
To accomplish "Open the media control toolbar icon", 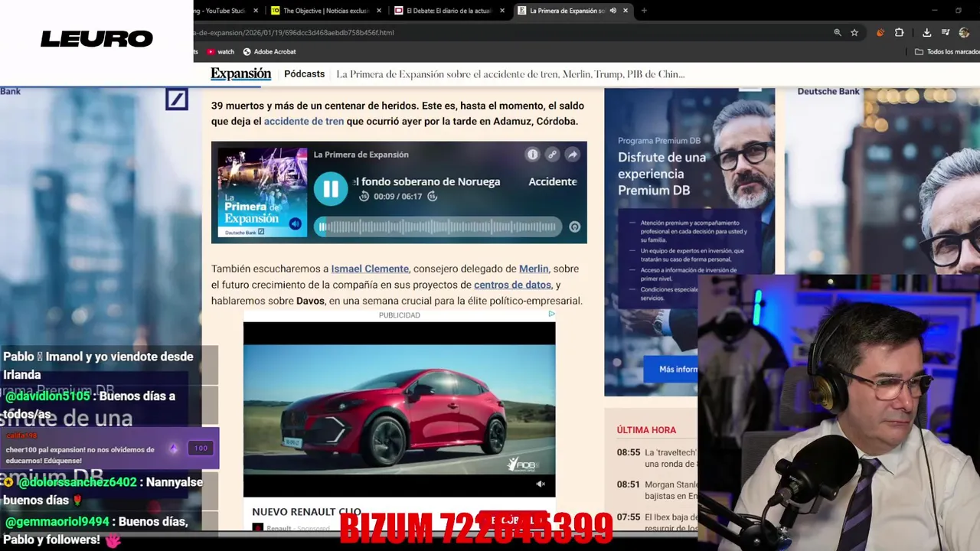I will (946, 33).
